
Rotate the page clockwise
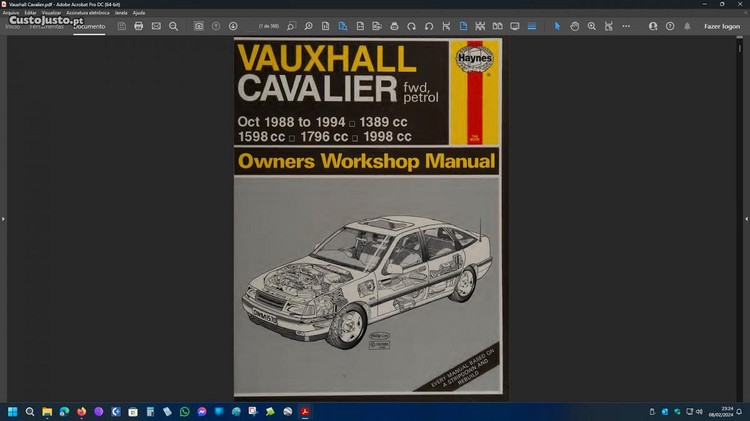(429, 26)
